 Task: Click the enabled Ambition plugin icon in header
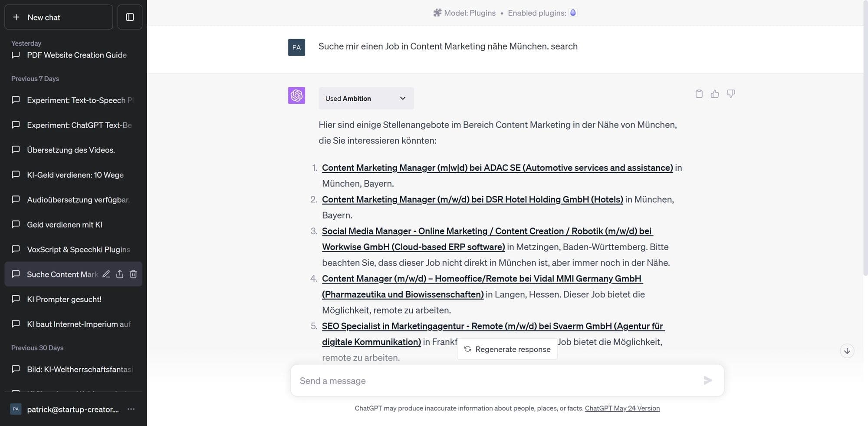coord(573,13)
